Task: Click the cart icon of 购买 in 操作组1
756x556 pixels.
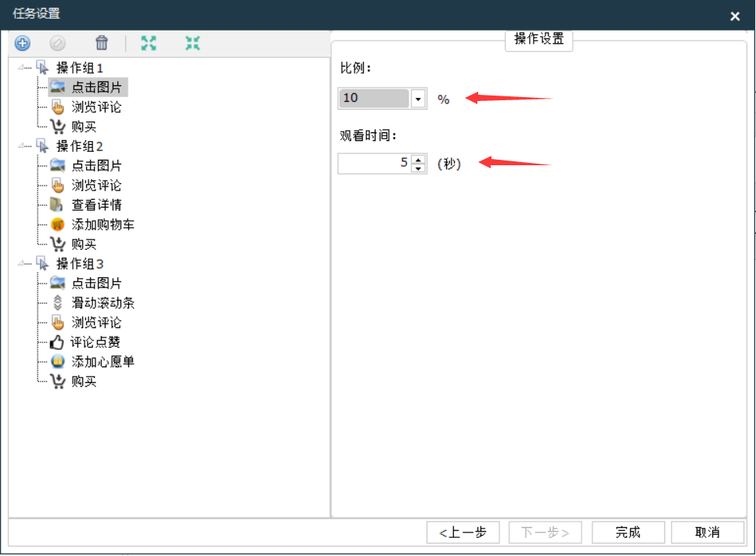Action: 57,126
